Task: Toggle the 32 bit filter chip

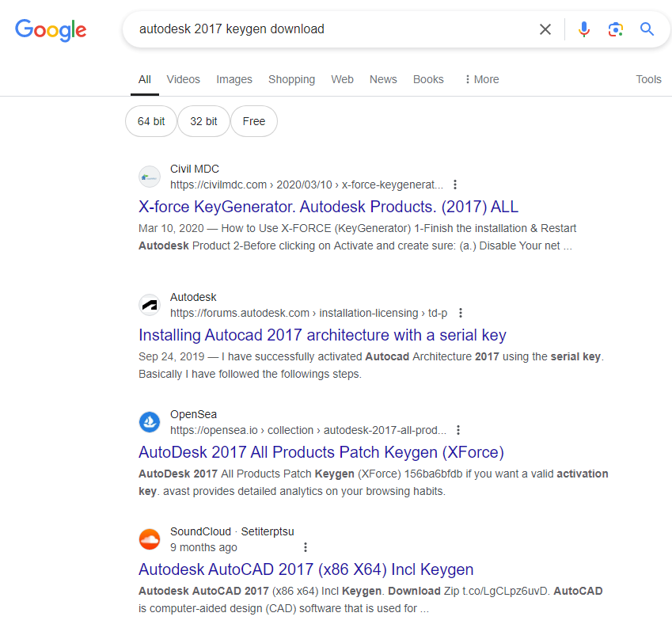Action: [203, 121]
